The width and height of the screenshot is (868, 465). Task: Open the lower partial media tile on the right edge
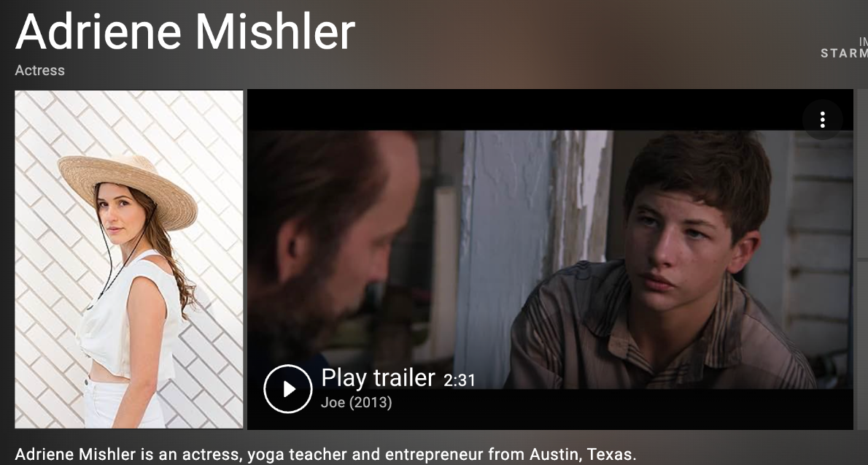(x=862, y=344)
